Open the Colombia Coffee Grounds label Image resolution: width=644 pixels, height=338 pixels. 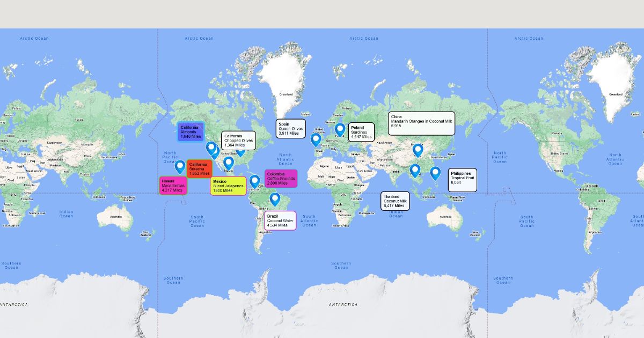pos(281,179)
